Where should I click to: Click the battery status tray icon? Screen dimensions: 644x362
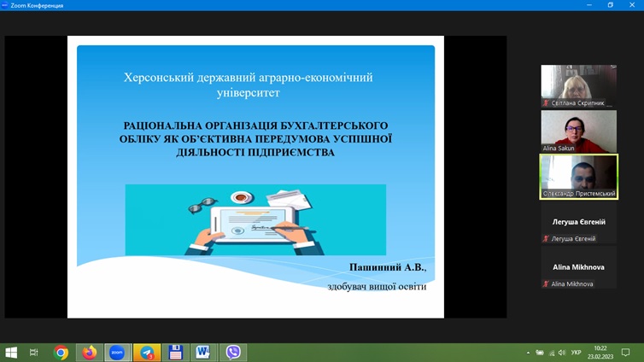pyautogui.click(x=540, y=353)
